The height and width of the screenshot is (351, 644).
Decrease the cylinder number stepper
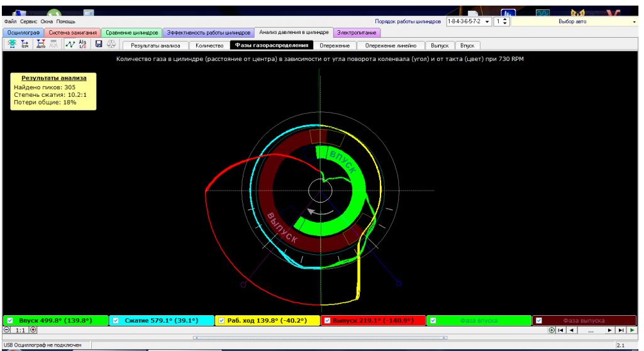(506, 23)
